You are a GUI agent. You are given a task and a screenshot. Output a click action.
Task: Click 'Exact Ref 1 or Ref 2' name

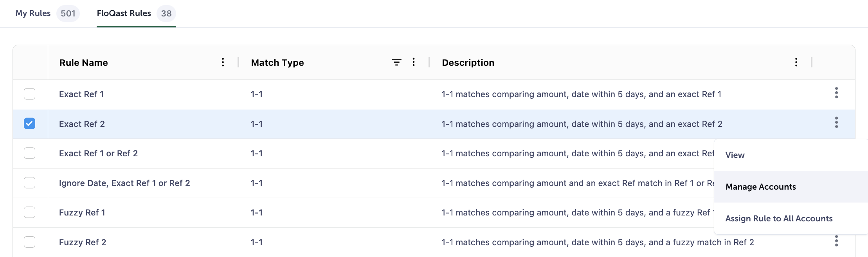98,153
